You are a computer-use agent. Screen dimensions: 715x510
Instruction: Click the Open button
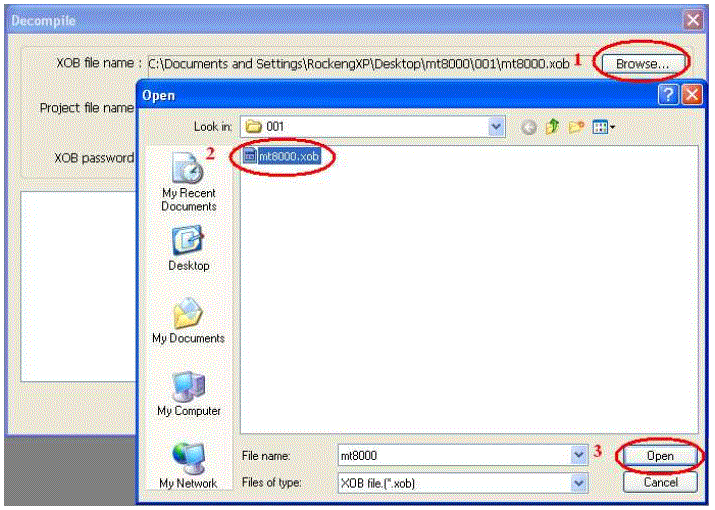pyautogui.click(x=659, y=455)
